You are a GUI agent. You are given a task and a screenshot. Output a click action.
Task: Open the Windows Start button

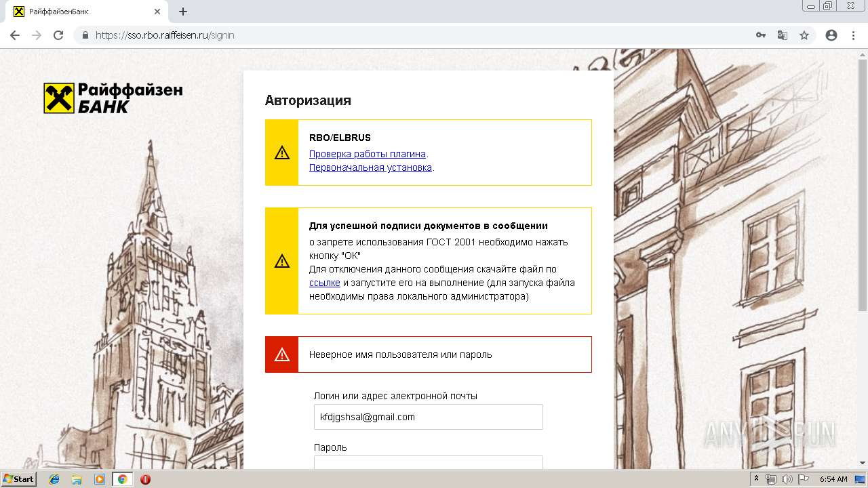coord(18,479)
